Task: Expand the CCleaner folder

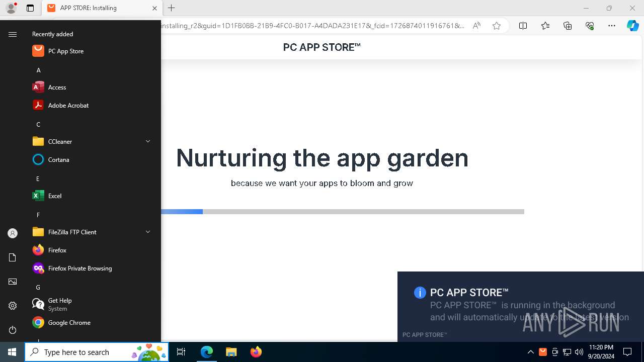Action: point(148,141)
